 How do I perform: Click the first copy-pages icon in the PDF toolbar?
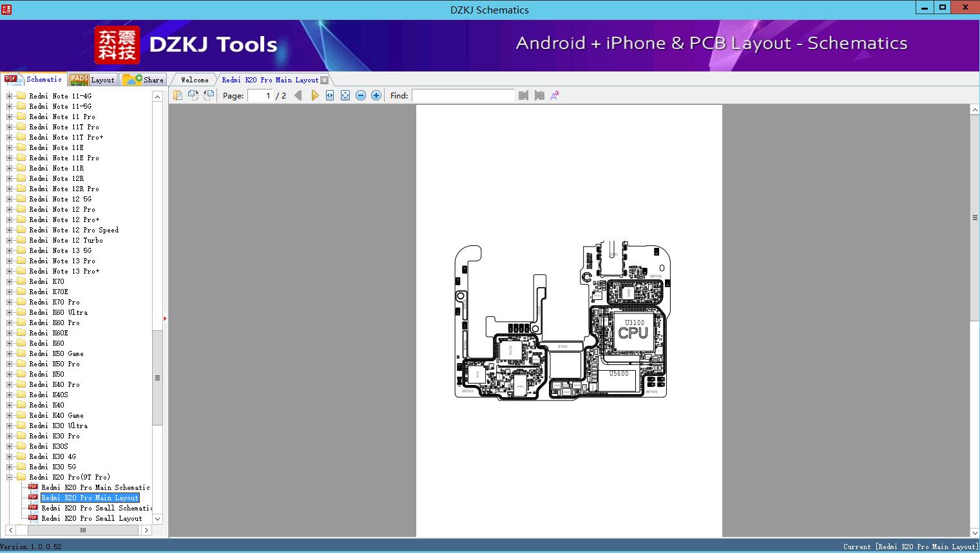[x=178, y=95]
